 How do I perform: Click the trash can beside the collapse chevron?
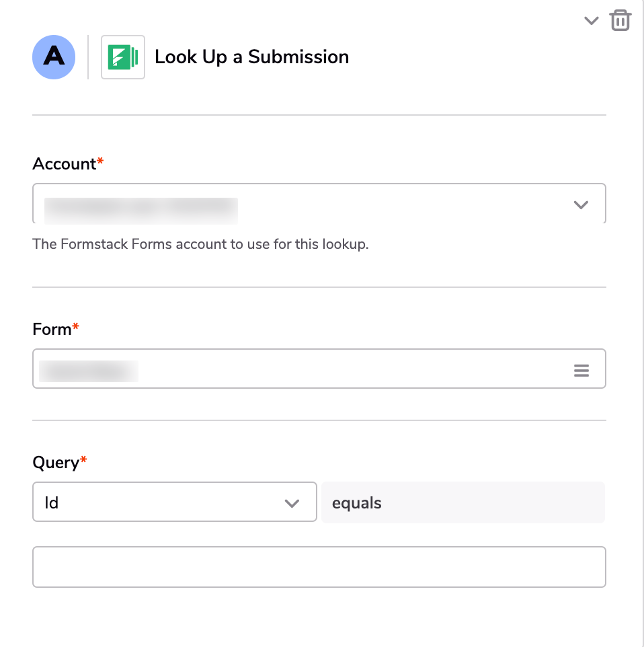pos(620,20)
